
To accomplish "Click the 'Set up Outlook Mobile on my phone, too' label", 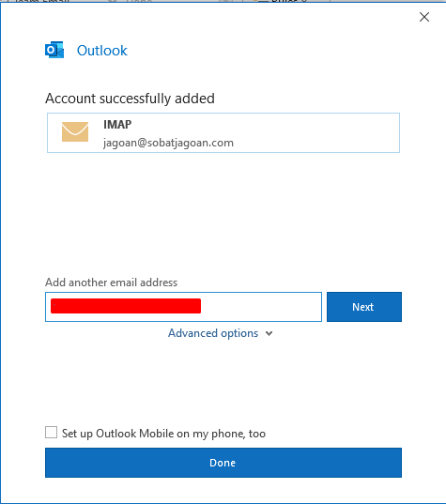I will (x=163, y=434).
